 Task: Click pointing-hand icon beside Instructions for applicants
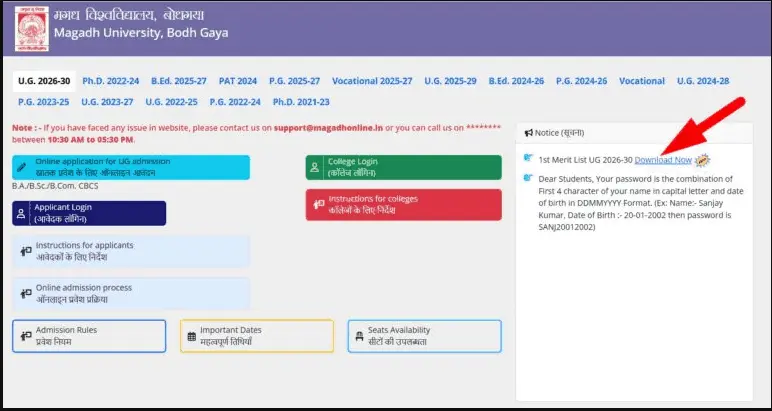(x=26, y=251)
